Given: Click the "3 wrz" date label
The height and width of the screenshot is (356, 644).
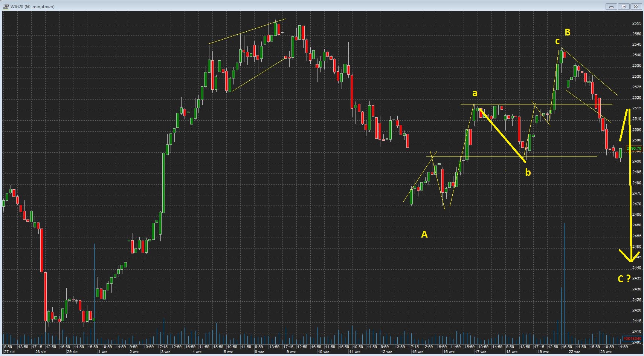Looking at the screenshot, I should coord(166,352).
